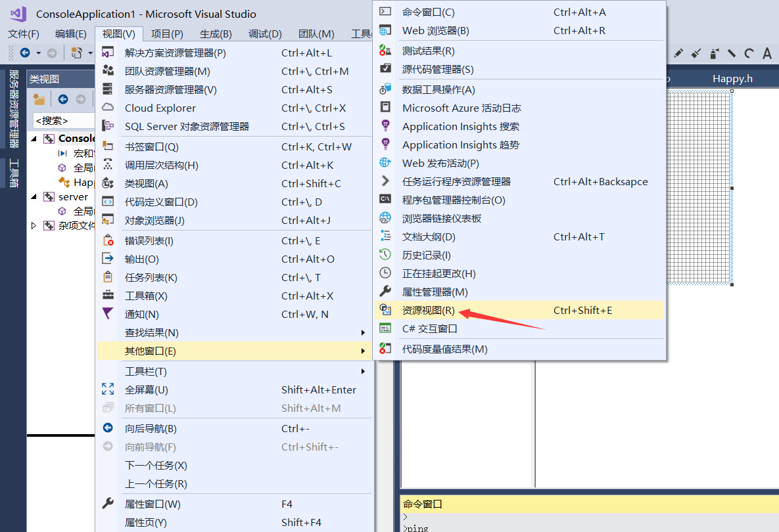
Task: Open the new item toolbar dropdown arrow
Action: point(90,53)
